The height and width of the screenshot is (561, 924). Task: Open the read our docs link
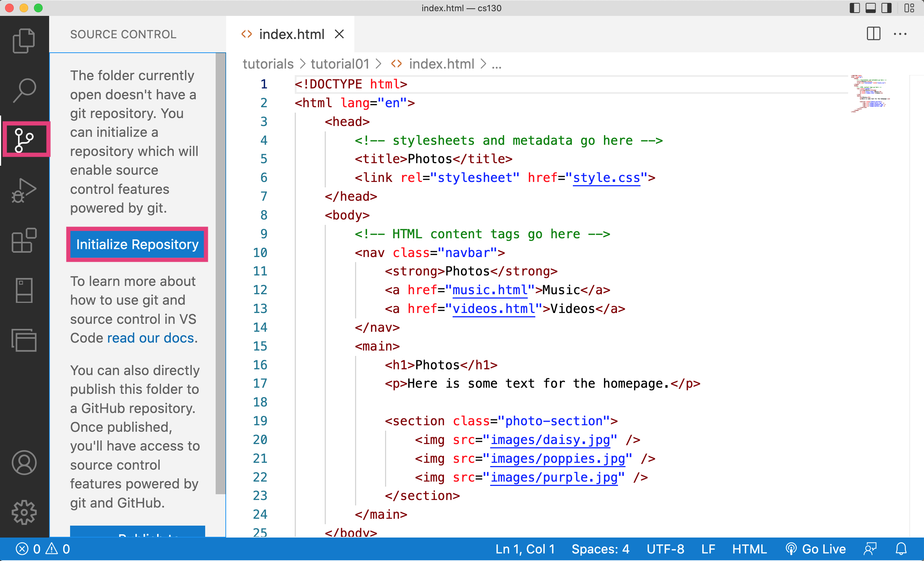coord(150,338)
